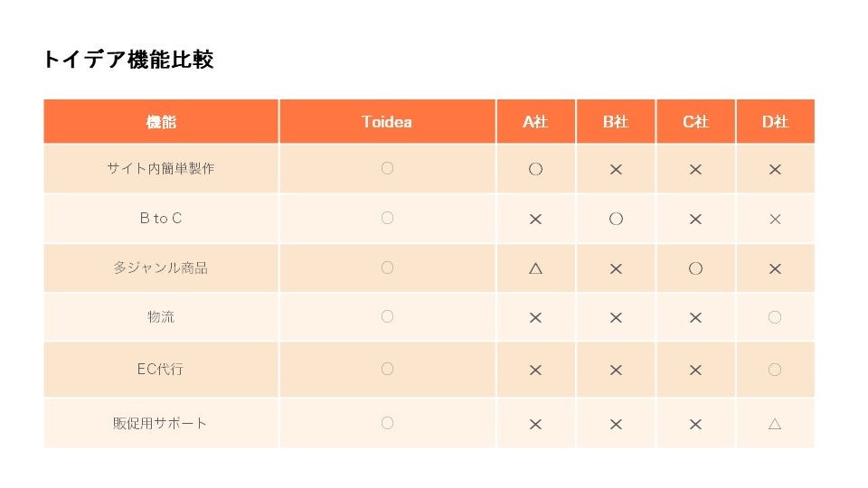Click the circle in A社's サイト内簡単製作 cell
868x488 pixels.
[x=535, y=169]
